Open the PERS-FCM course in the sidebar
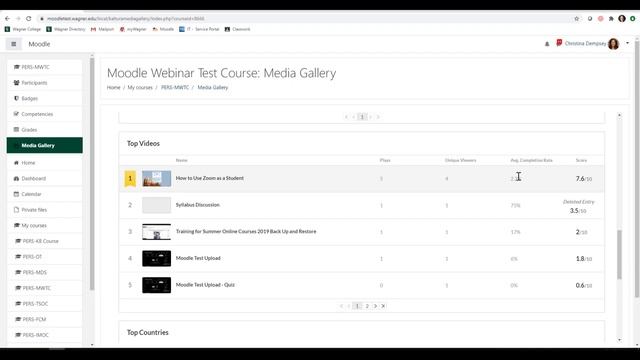The image size is (640, 360). 44,319
